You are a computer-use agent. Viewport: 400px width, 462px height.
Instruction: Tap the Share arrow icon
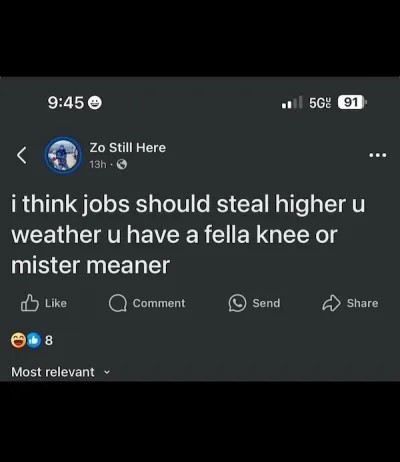click(x=331, y=303)
